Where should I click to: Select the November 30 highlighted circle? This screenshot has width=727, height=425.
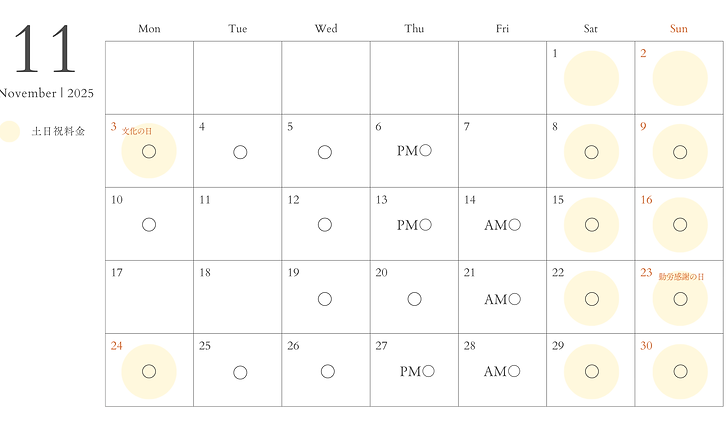coord(680,371)
